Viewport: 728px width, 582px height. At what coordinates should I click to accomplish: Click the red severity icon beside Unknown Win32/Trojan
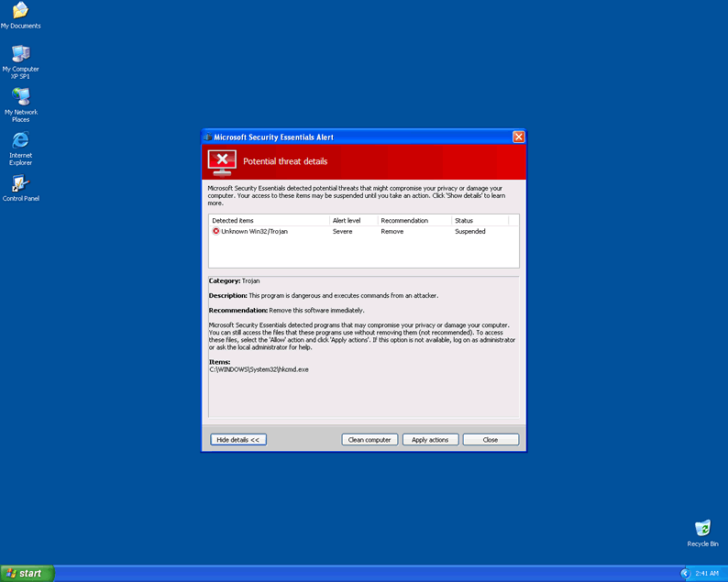point(216,232)
